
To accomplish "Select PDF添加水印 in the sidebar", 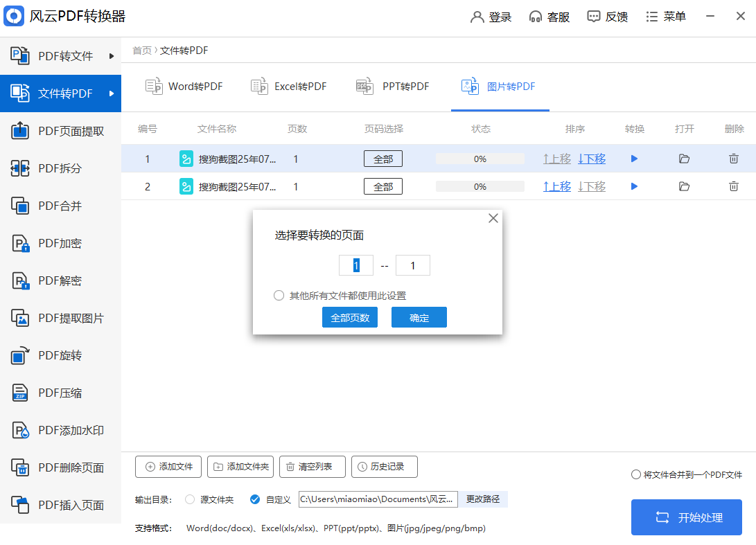I will (71, 431).
